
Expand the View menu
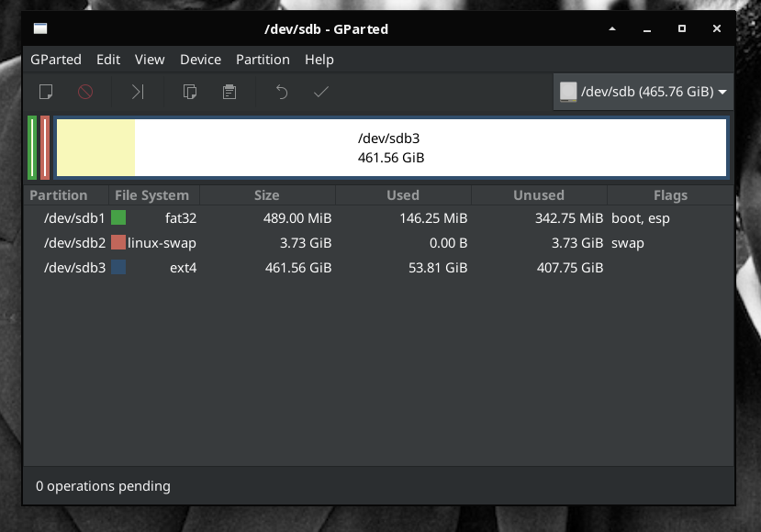pyautogui.click(x=150, y=60)
